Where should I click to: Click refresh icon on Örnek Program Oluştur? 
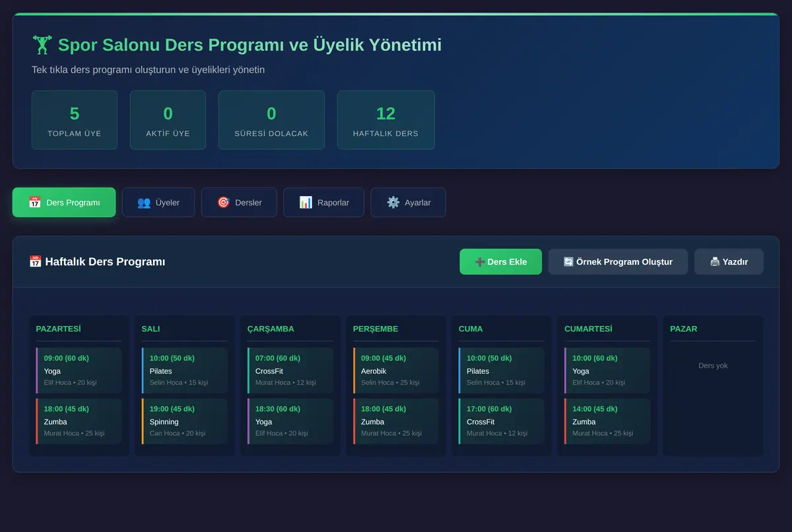click(568, 262)
